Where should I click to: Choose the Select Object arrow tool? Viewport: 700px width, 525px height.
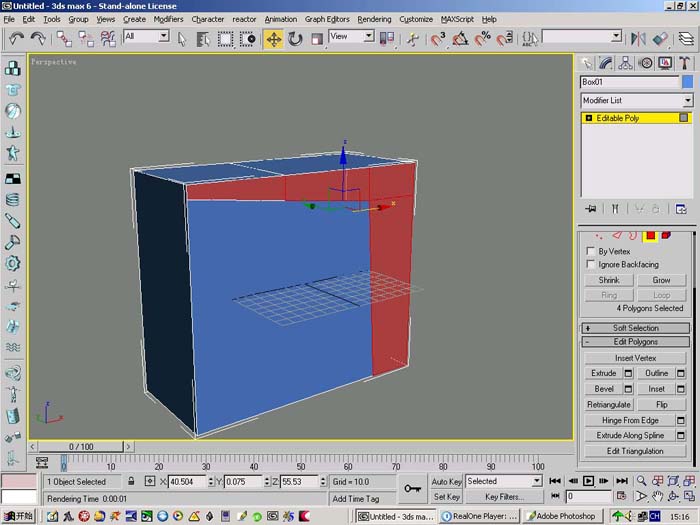point(181,39)
